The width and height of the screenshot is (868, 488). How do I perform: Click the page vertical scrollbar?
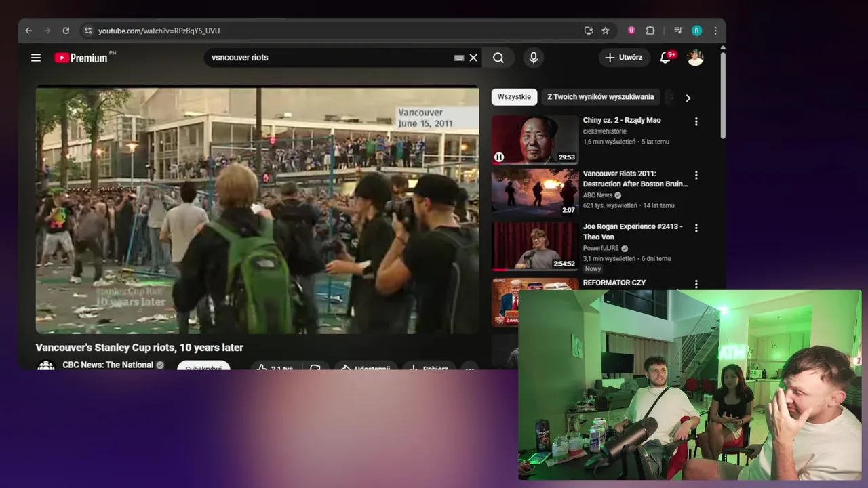(723, 95)
